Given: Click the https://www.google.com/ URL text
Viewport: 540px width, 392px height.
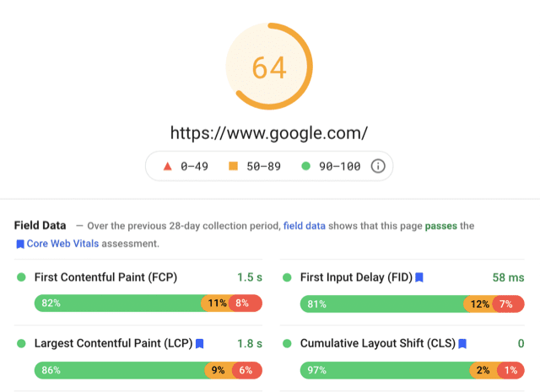Looking at the screenshot, I should pos(269,132).
